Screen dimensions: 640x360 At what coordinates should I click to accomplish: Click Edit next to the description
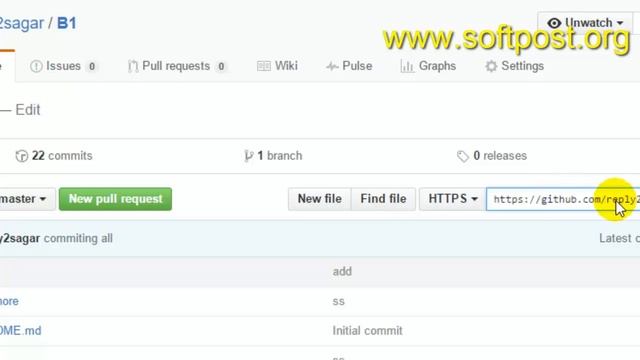pyautogui.click(x=28, y=110)
